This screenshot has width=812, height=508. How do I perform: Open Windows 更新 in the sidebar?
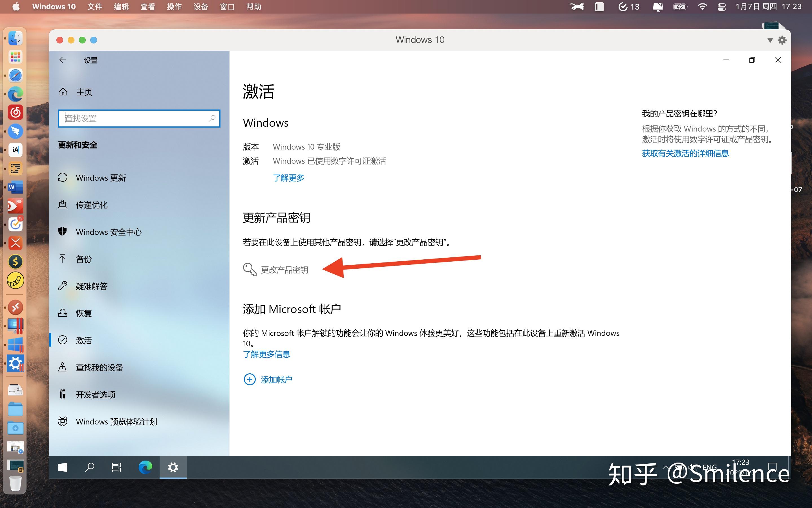click(x=92, y=178)
